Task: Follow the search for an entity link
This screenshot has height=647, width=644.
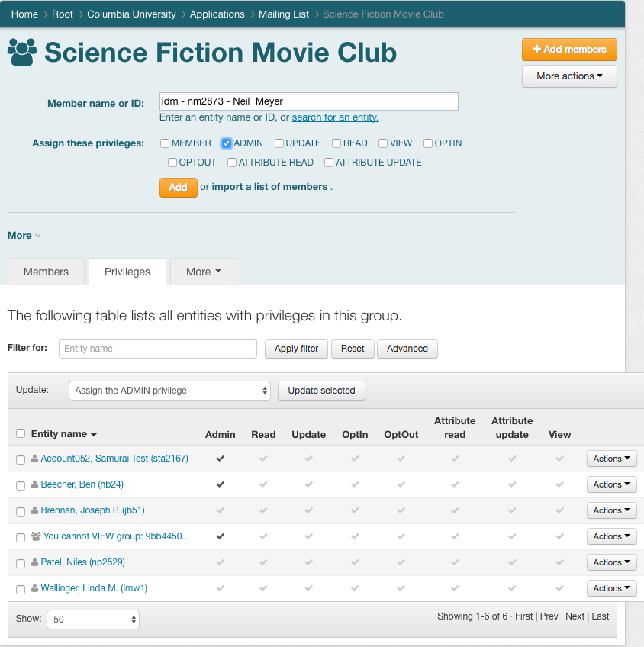Action: pyautogui.click(x=335, y=117)
